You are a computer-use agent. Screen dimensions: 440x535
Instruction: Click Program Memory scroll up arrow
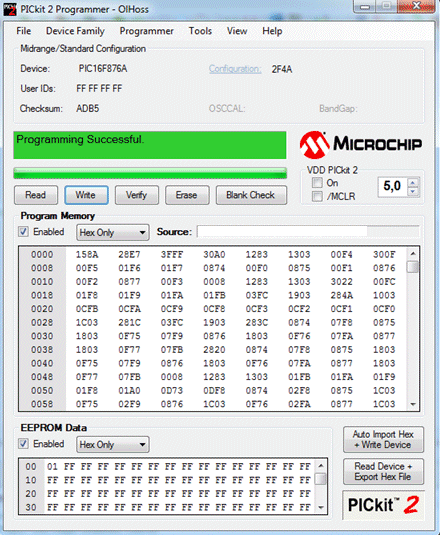[413, 254]
